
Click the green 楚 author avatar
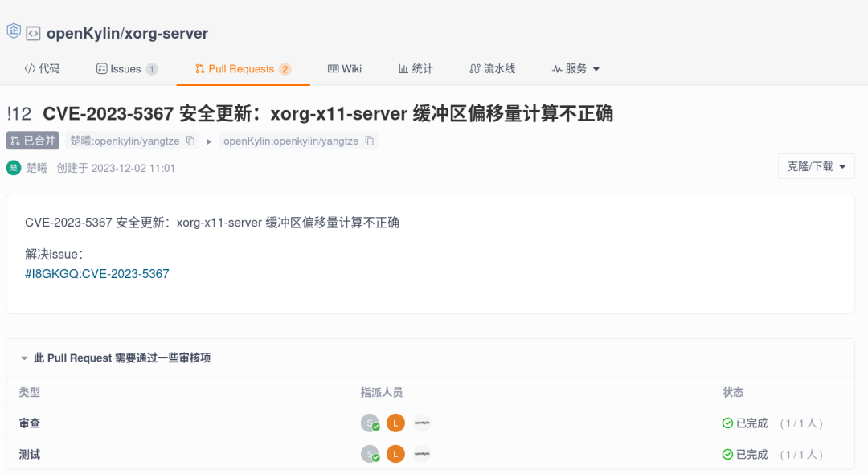click(14, 168)
